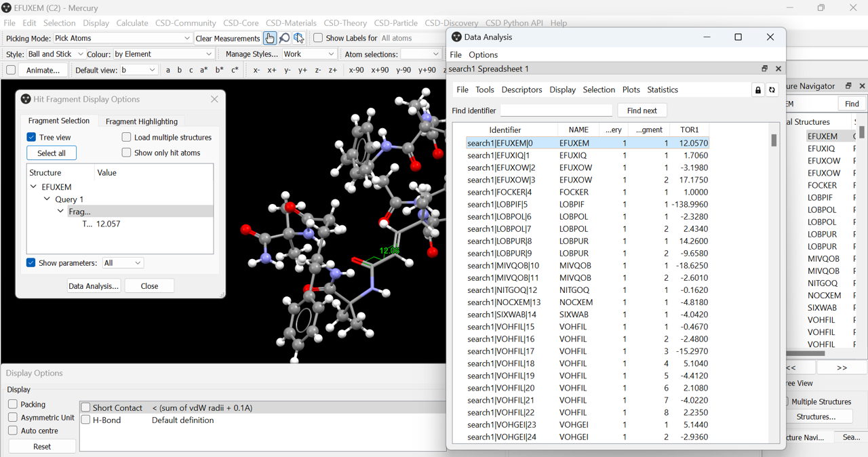The width and height of the screenshot is (868, 457).
Task: Lock the search1 spreadsheet with the padlock icon
Action: pyautogui.click(x=757, y=89)
